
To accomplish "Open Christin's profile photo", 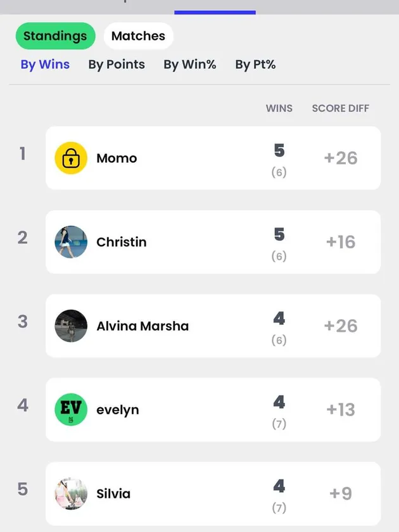I will point(71,242).
